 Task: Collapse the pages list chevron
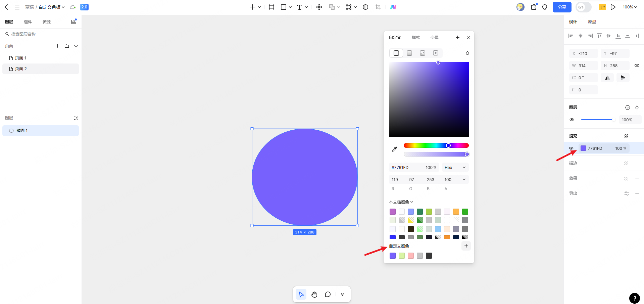pyautogui.click(x=76, y=46)
